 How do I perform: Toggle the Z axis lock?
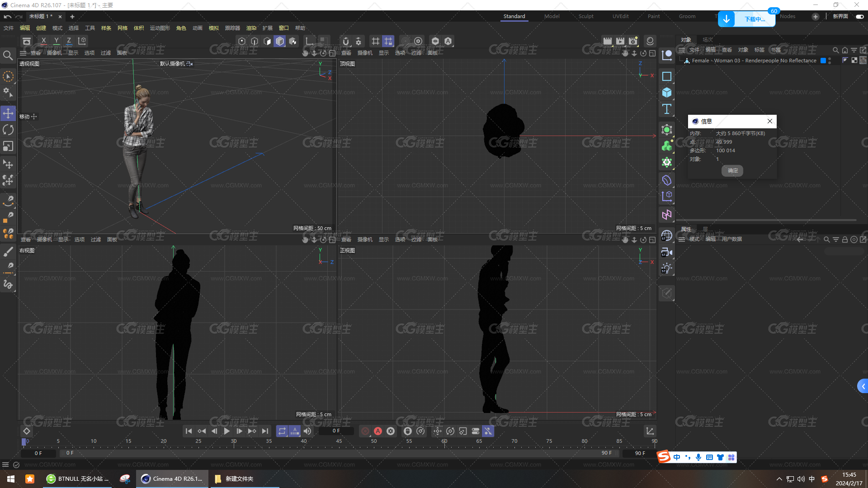point(69,41)
